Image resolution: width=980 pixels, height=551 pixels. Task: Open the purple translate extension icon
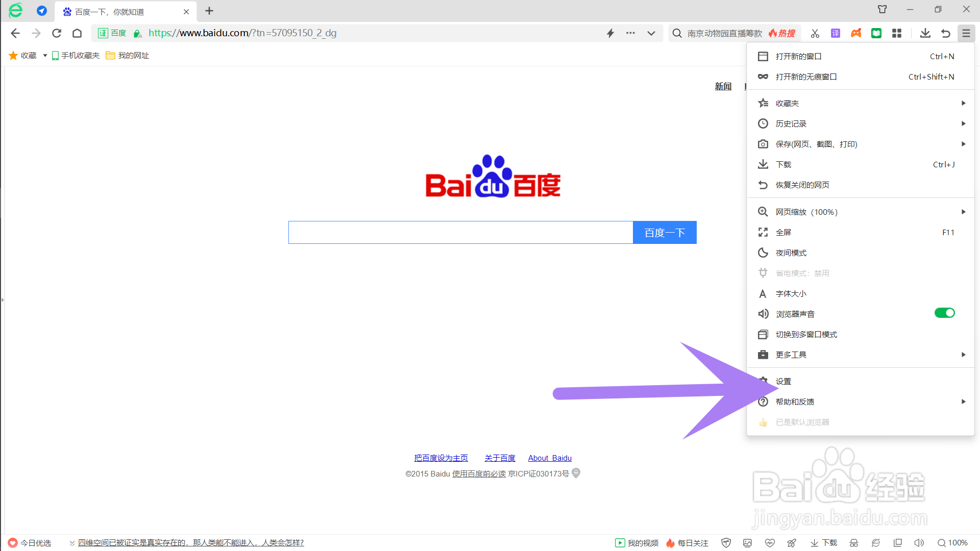(836, 33)
